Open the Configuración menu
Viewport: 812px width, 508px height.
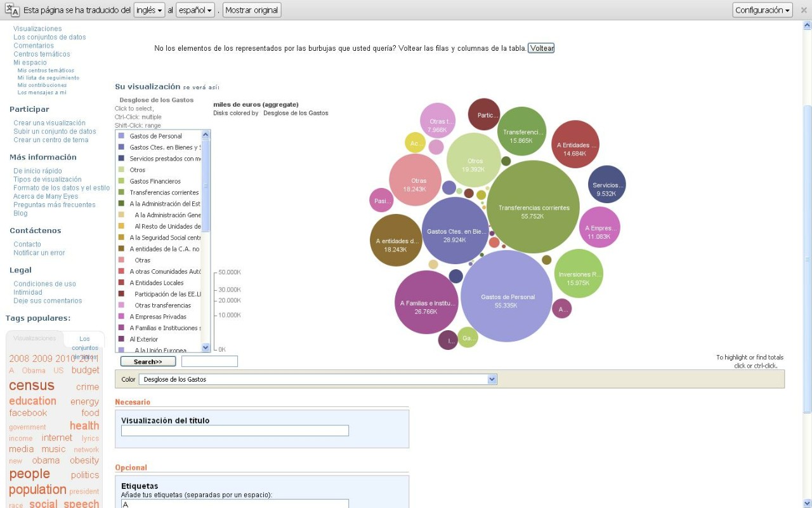pos(763,10)
